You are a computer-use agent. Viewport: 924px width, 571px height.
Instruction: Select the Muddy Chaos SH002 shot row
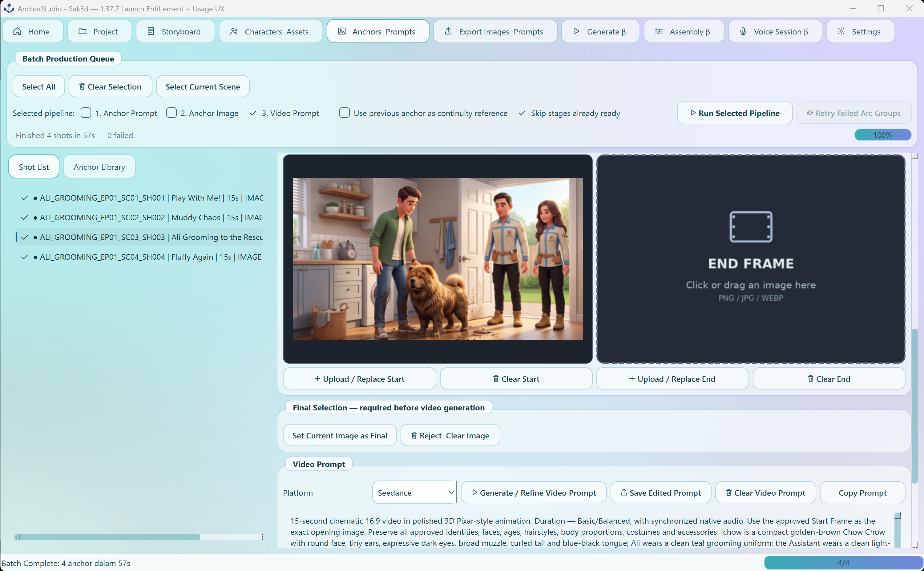pos(139,218)
